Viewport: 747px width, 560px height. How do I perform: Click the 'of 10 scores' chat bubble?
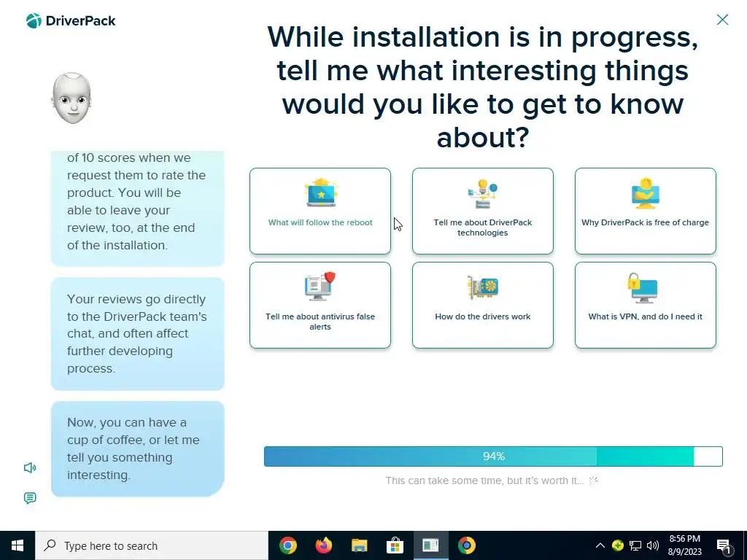(x=138, y=208)
